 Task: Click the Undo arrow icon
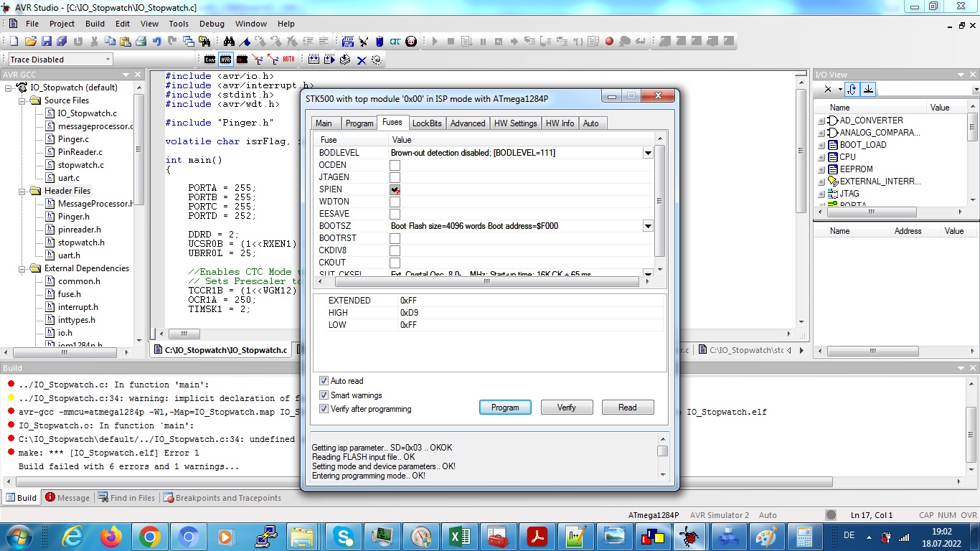[x=156, y=41]
